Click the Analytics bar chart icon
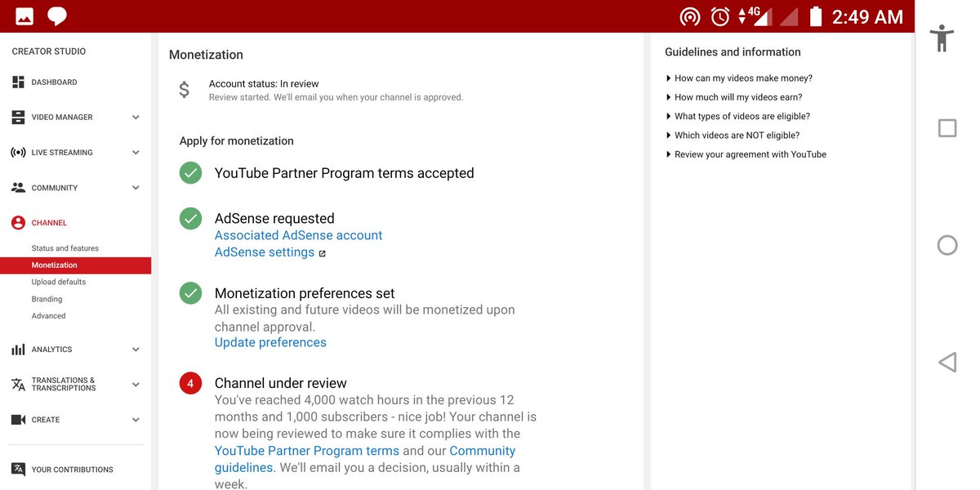The image size is (980, 490). [18, 350]
